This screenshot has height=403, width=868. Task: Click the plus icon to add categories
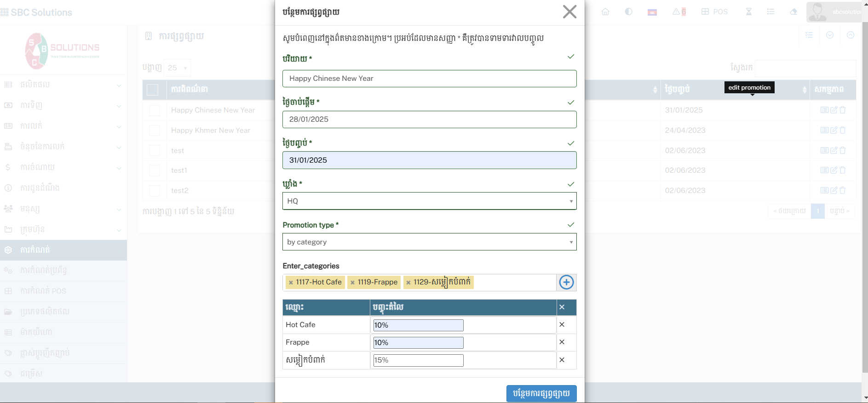click(x=566, y=282)
